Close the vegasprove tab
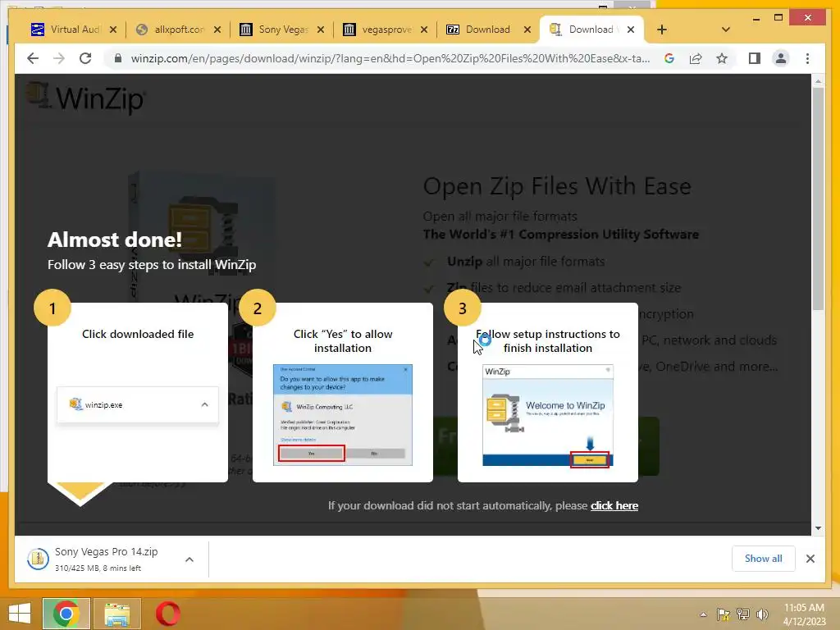Viewport: 840px width, 630px height. [x=424, y=30]
